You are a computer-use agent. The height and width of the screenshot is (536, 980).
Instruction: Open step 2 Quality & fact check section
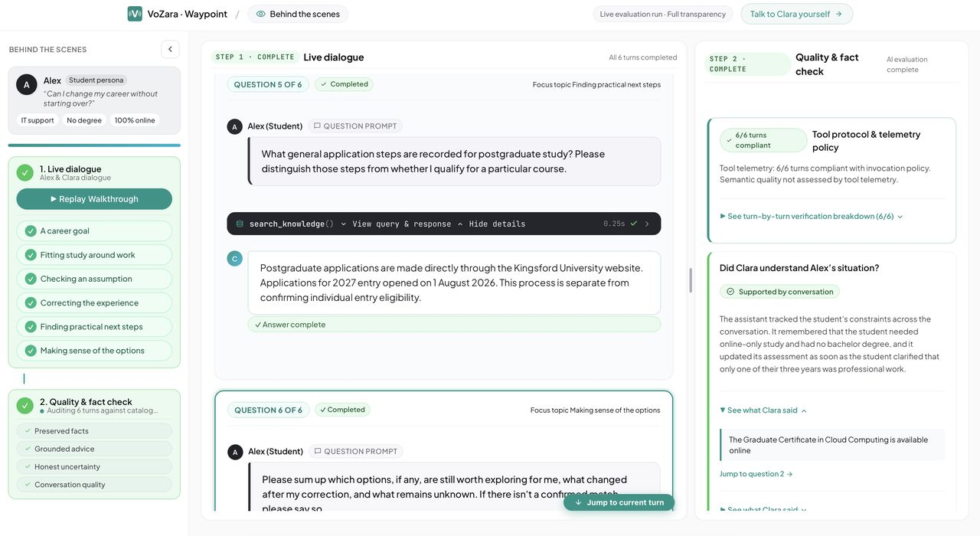pyautogui.click(x=94, y=406)
